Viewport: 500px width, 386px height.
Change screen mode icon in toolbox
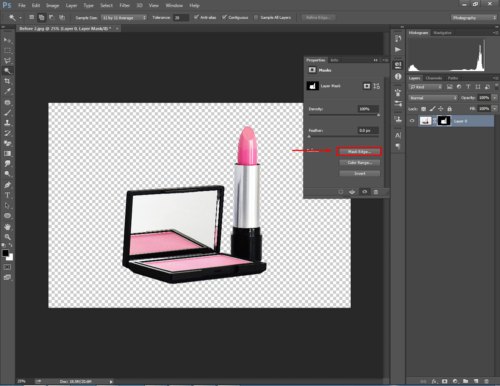click(x=7, y=277)
